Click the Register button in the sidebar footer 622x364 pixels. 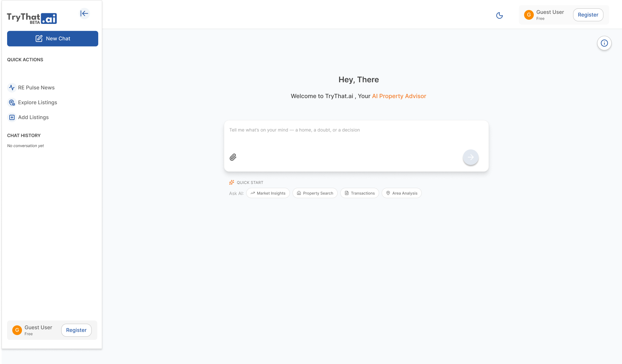point(76,330)
